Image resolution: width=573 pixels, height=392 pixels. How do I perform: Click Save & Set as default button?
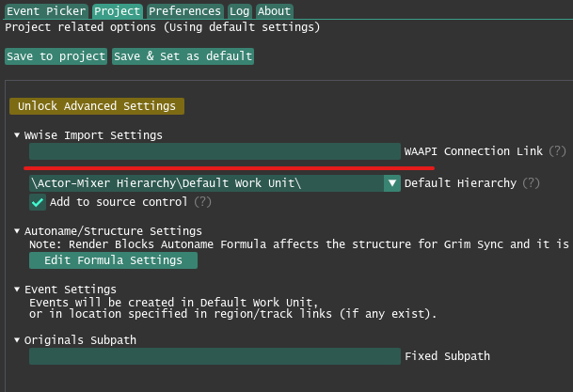point(183,56)
